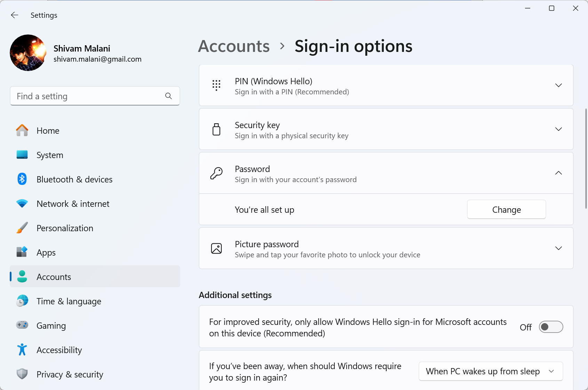Click the Accessibility icon
The height and width of the screenshot is (390, 588).
22,350
